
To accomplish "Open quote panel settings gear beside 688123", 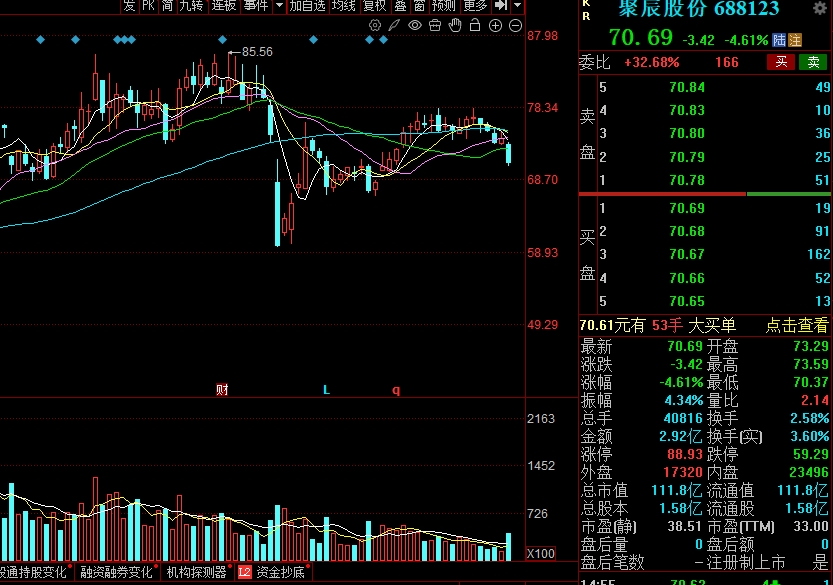I will coord(820,8).
